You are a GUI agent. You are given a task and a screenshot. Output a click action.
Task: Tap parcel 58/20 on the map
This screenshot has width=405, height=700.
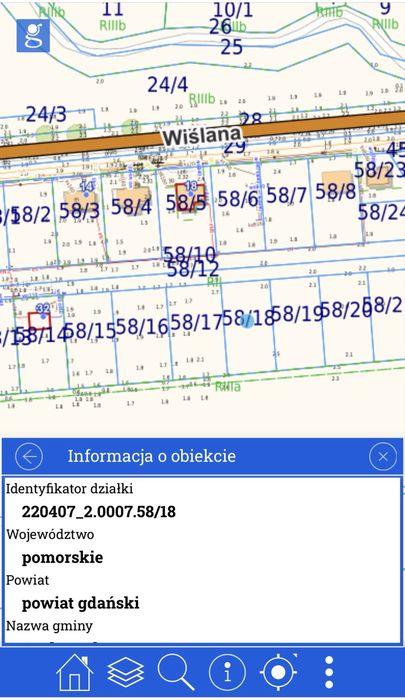346,309
